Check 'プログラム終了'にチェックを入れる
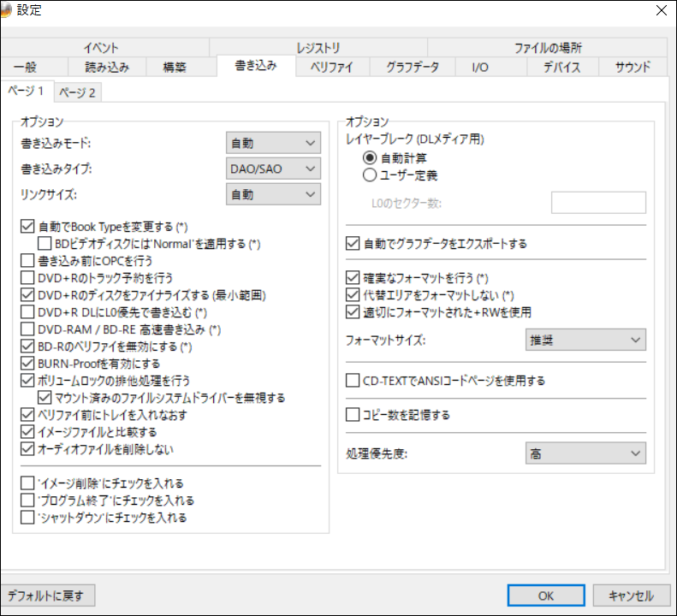Screen dimensions: 677x616 pos(27,500)
